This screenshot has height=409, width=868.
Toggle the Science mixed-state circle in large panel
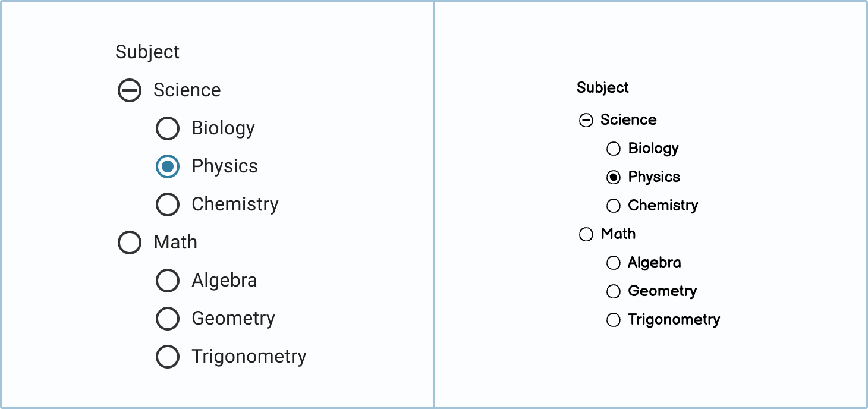pyautogui.click(x=130, y=90)
